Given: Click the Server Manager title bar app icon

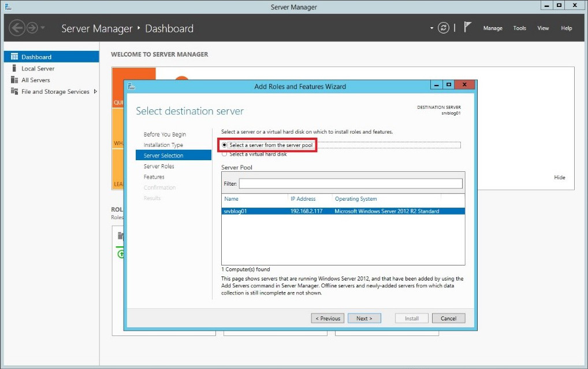Looking at the screenshot, I should (8, 7).
